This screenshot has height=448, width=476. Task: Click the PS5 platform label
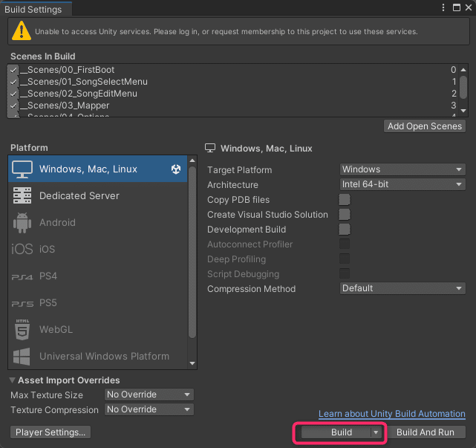tap(48, 303)
